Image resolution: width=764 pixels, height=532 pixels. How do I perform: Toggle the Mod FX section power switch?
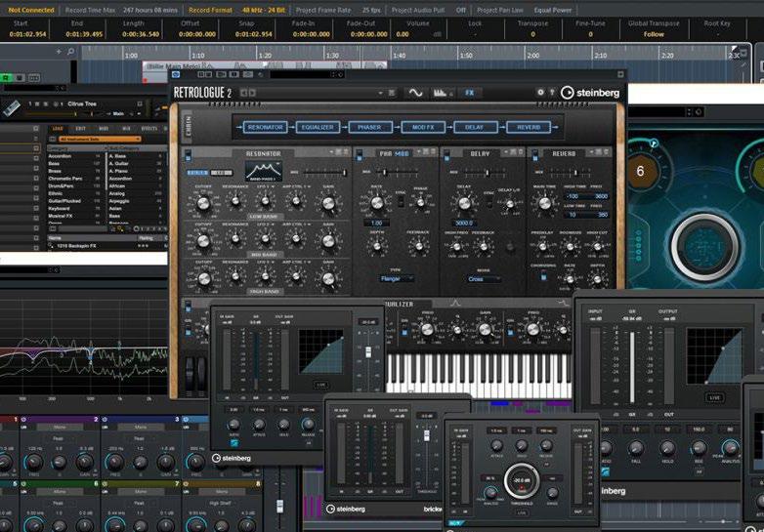tap(360, 155)
